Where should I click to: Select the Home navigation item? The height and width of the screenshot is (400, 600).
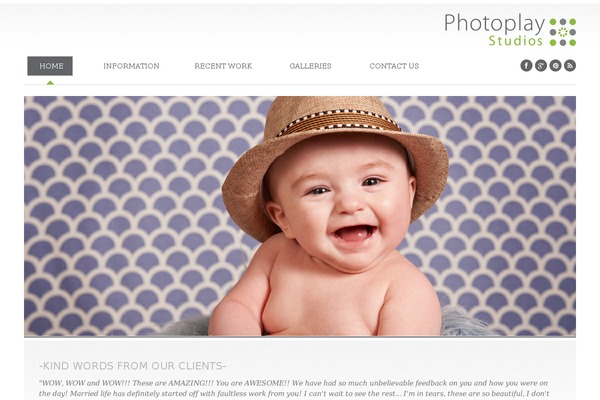pyautogui.click(x=50, y=66)
